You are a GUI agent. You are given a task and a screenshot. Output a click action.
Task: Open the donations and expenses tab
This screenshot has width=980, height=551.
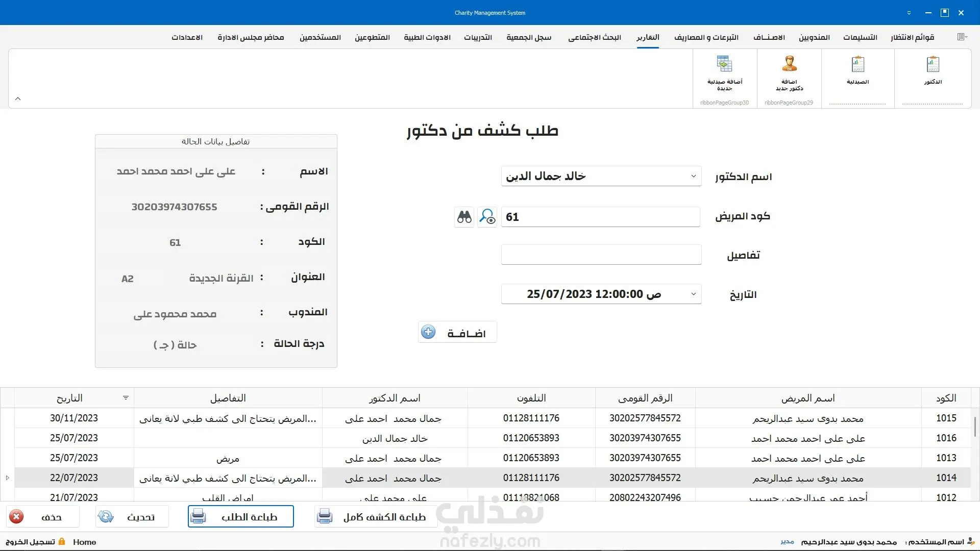point(706,37)
